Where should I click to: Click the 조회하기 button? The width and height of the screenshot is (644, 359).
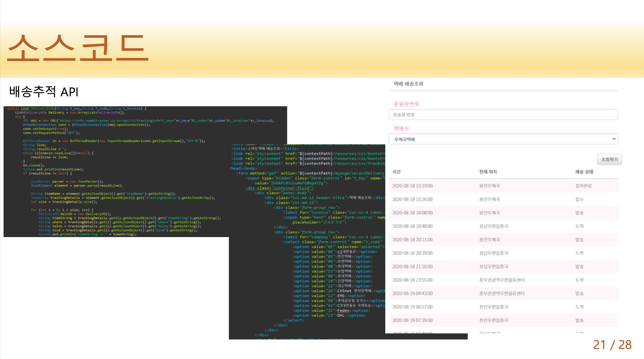point(610,160)
